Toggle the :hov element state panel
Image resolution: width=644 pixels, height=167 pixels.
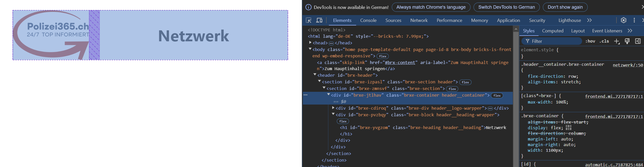[590, 41]
